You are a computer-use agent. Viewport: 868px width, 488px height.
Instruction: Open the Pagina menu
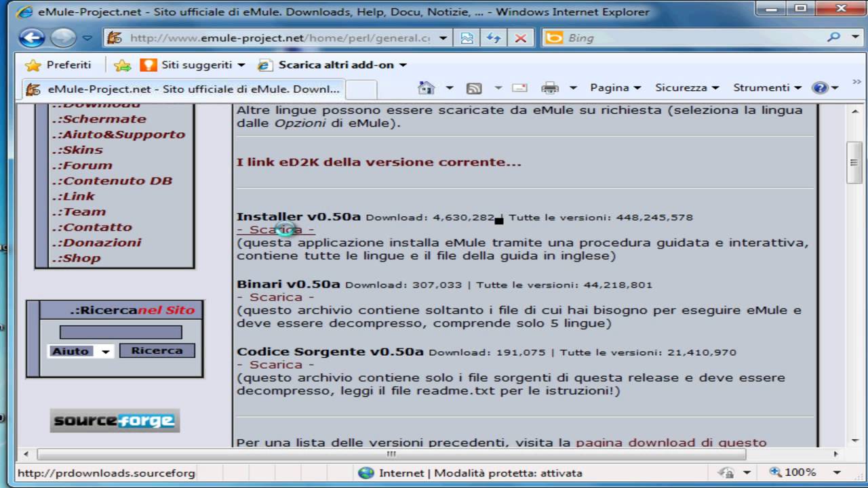click(x=615, y=87)
